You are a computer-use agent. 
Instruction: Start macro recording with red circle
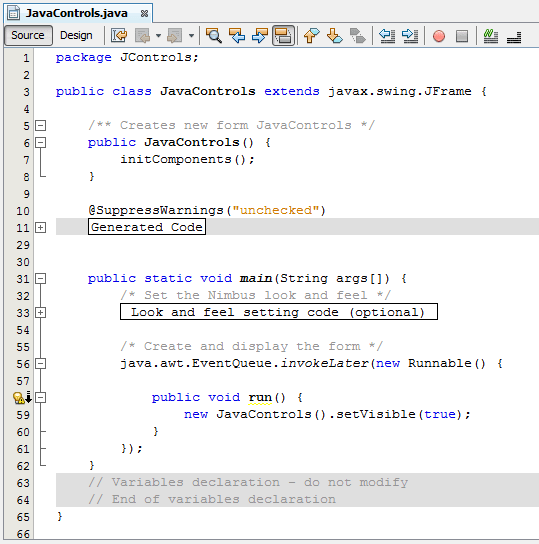tap(439, 36)
